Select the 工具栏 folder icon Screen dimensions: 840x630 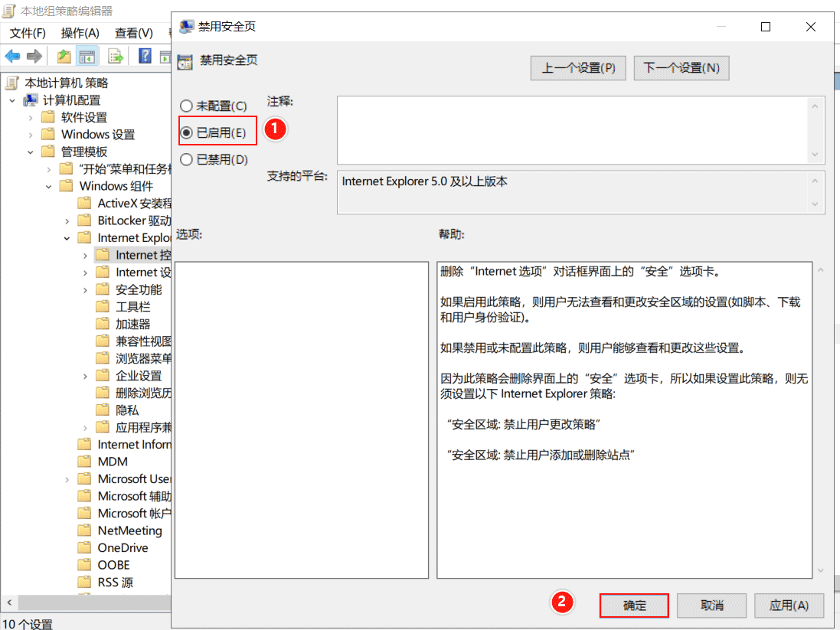[103, 306]
